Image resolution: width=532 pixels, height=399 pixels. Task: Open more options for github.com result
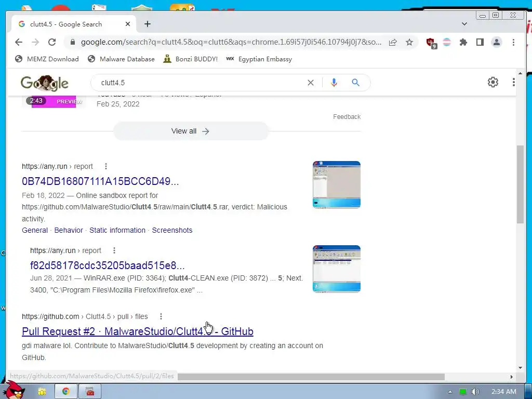(161, 316)
